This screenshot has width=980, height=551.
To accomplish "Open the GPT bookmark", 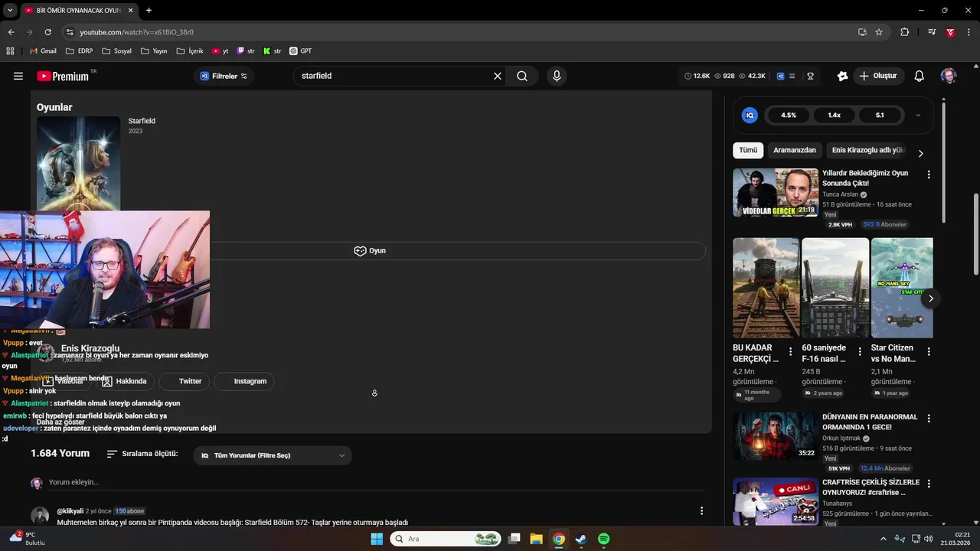I will (x=300, y=51).
